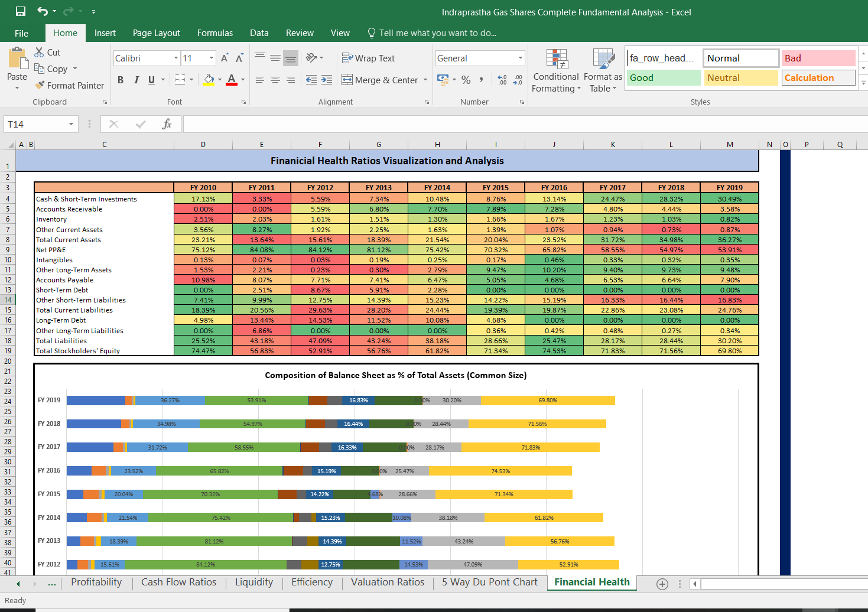Click the Select All corner triangle

tap(11, 145)
